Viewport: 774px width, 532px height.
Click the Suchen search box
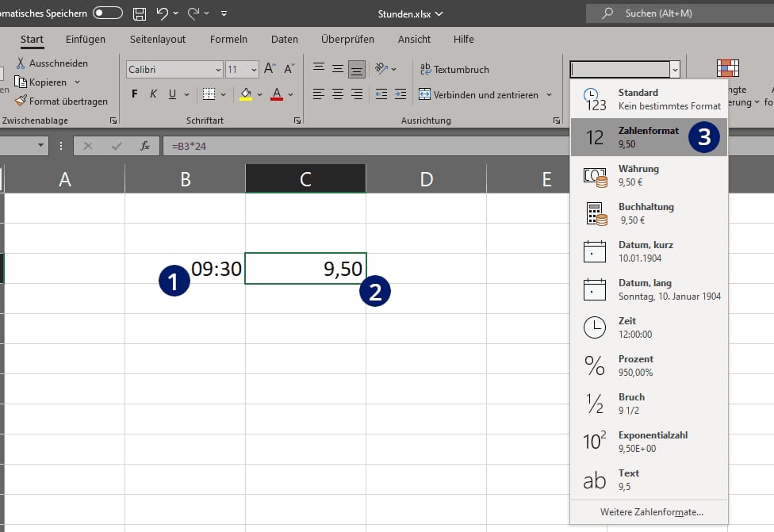[x=680, y=13]
